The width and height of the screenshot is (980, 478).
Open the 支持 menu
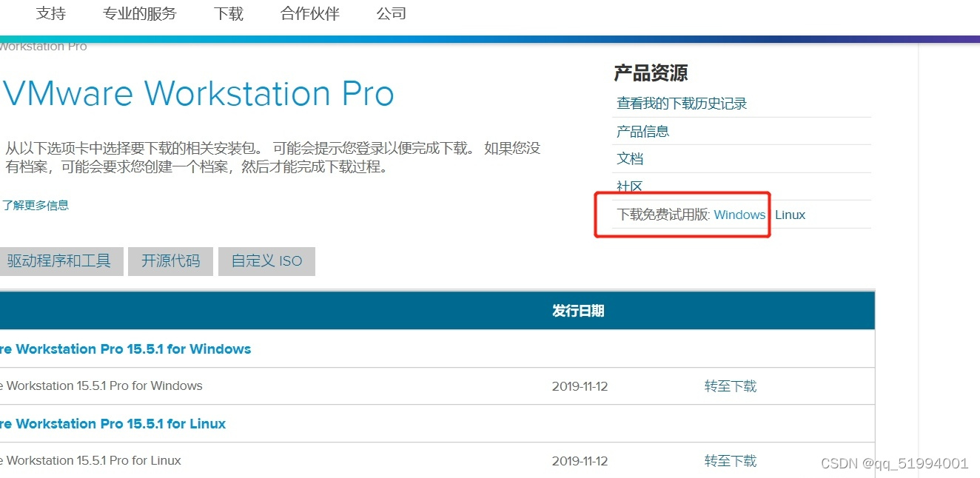(51, 13)
